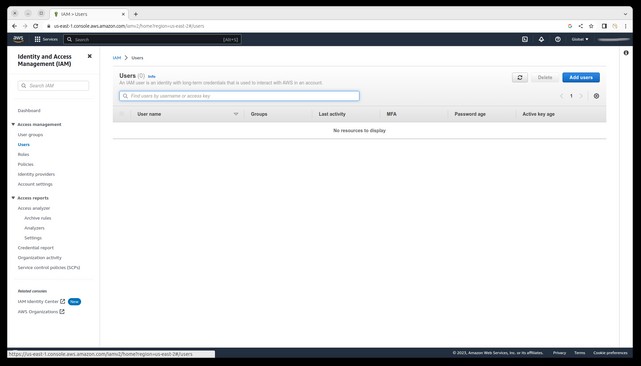
Task: Open Dashboard in the sidebar
Action: point(29,110)
